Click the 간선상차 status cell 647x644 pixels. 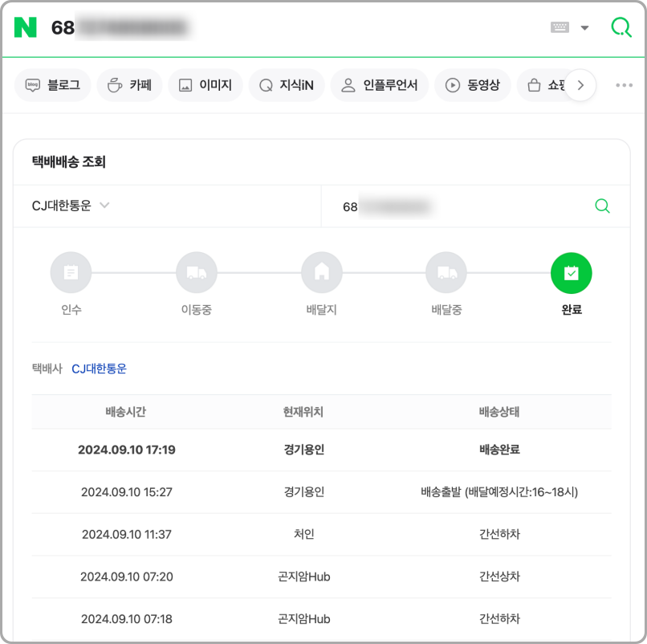pyautogui.click(x=499, y=577)
